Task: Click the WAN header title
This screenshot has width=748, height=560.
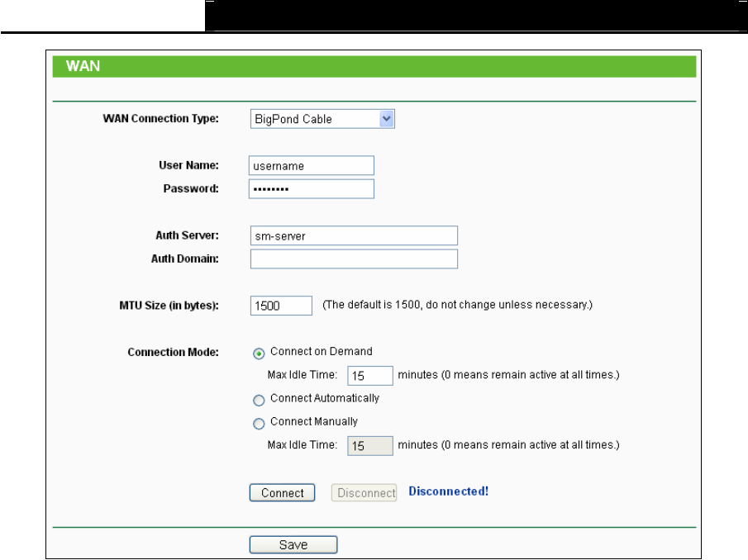Action: [83, 66]
